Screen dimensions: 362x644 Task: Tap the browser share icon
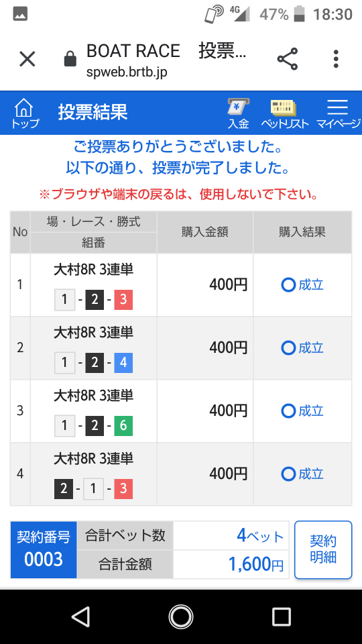[288, 58]
